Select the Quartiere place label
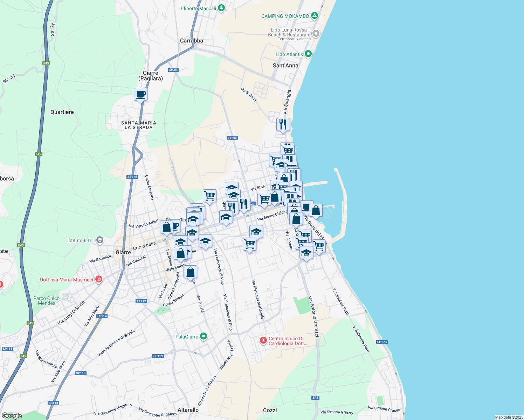Viewport: 524px width, 420px height. pos(62,112)
